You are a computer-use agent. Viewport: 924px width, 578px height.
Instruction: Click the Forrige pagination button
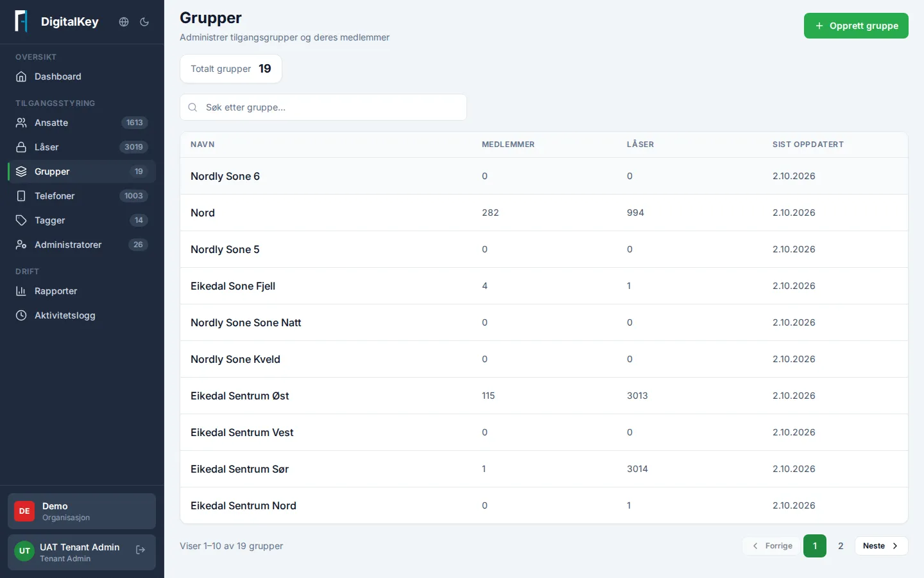pos(772,546)
